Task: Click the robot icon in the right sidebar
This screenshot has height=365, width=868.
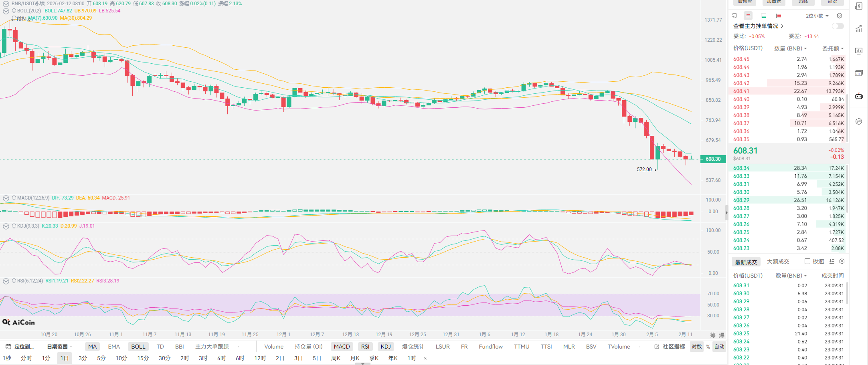Action: (859, 96)
